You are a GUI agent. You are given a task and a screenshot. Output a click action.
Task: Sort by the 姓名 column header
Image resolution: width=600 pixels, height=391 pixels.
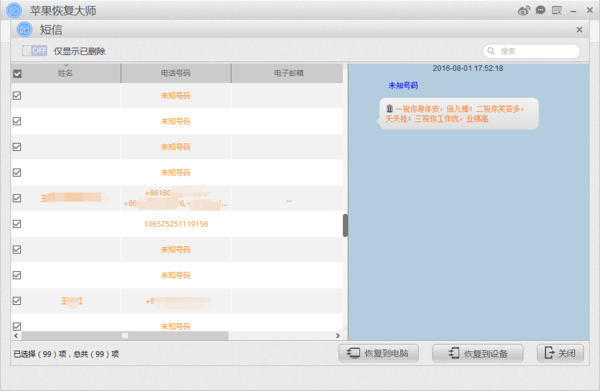click(x=65, y=73)
